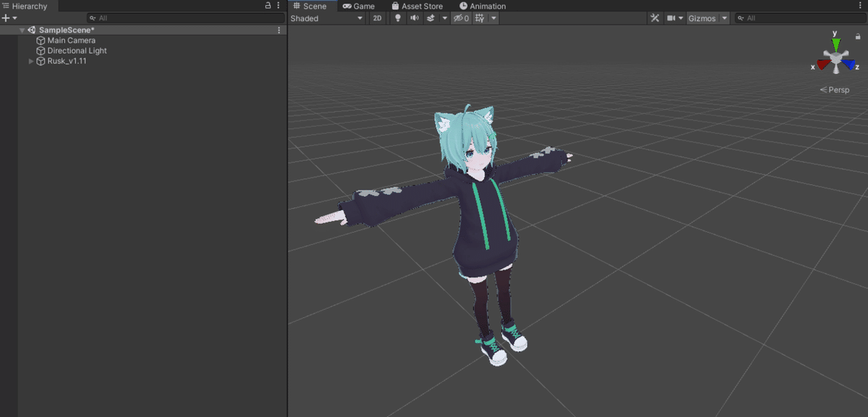Toggle hidden objects visibility eye icon

pyautogui.click(x=461, y=18)
